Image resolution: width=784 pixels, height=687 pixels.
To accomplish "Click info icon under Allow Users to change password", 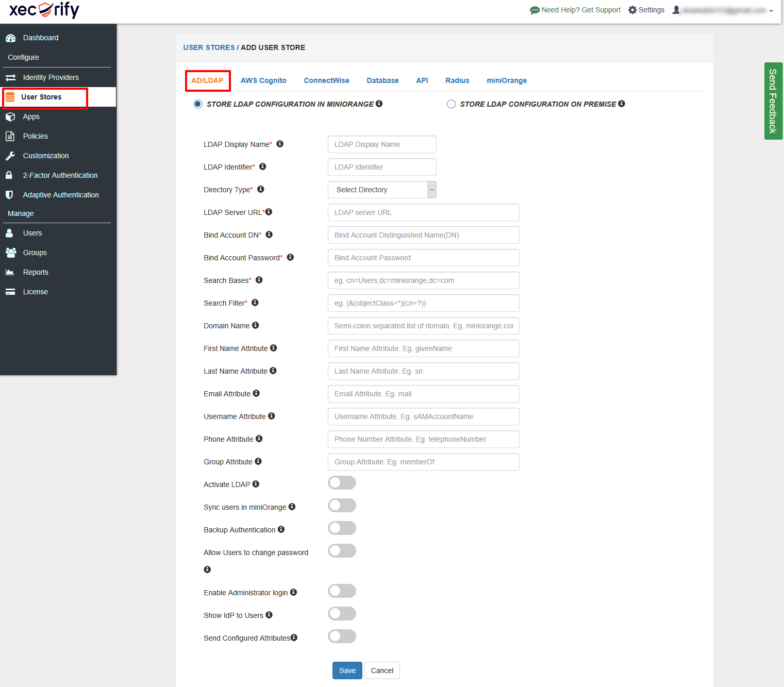I will (207, 569).
